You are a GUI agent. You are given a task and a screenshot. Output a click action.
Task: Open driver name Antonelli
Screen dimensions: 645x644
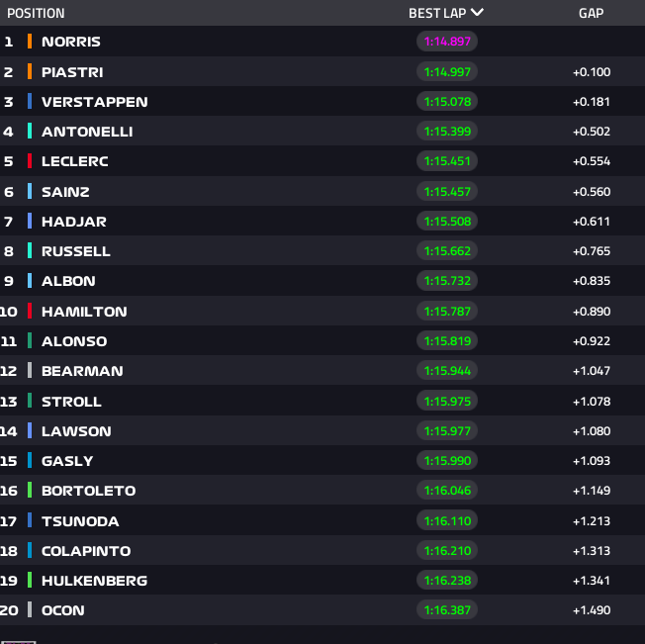coord(87,132)
